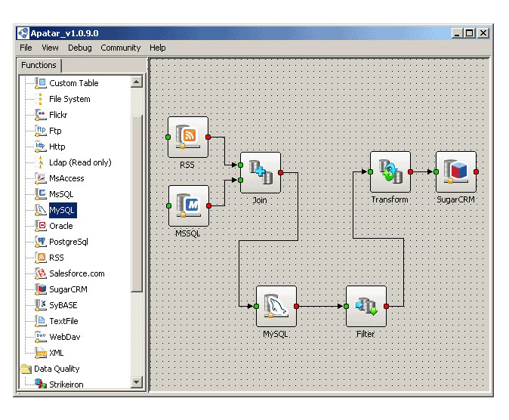
Task: Click the red output port of Transform node
Action: (410, 171)
